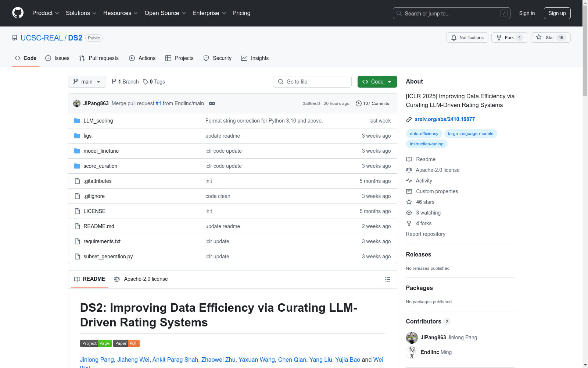Click the model_finetune folder icon
This screenshot has height=368, width=588.
point(77,151)
